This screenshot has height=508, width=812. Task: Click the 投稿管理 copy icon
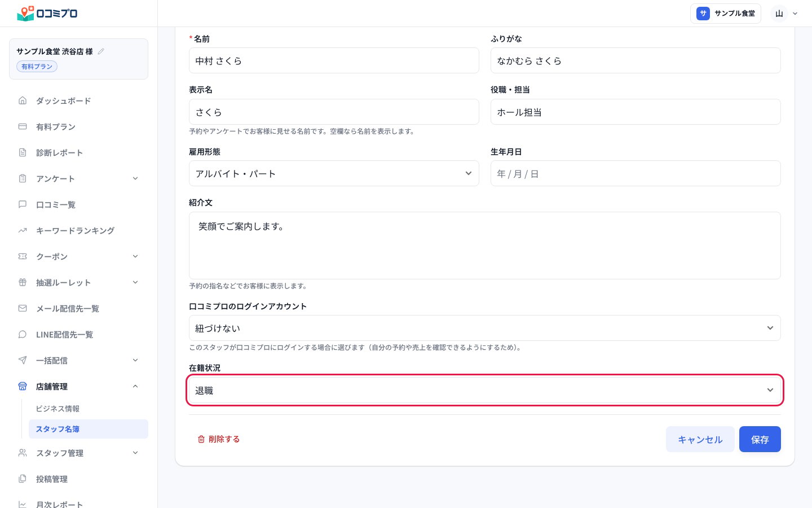pyautogui.click(x=23, y=479)
